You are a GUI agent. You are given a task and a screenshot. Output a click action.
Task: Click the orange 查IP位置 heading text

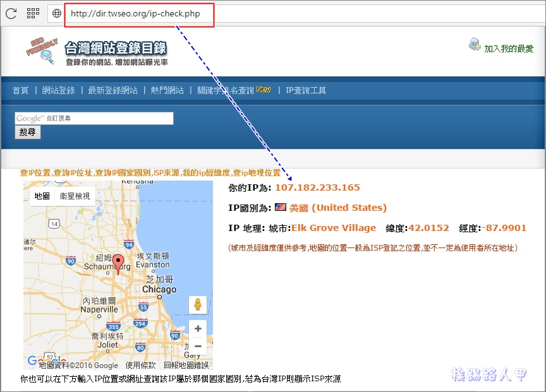pyautogui.click(x=150, y=173)
